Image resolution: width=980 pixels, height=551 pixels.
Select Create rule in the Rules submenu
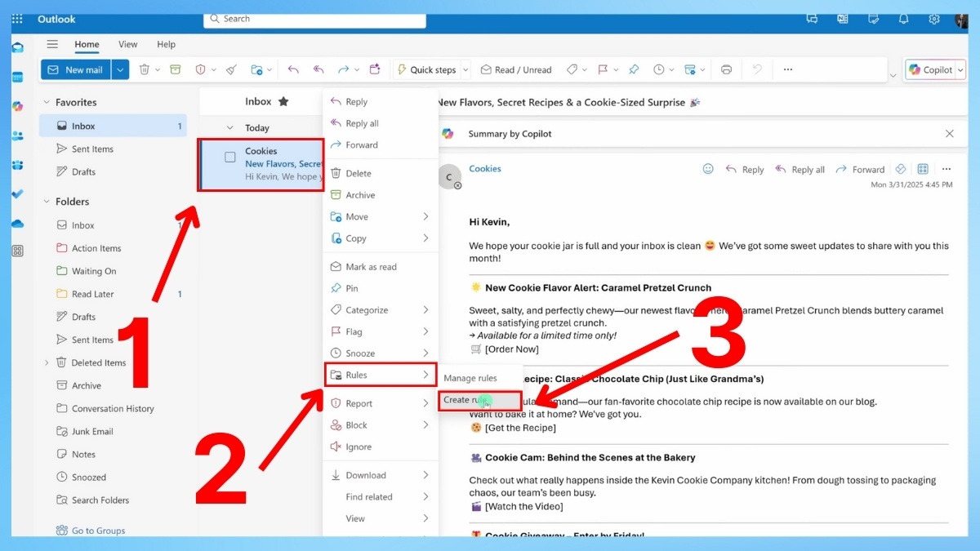click(x=479, y=400)
